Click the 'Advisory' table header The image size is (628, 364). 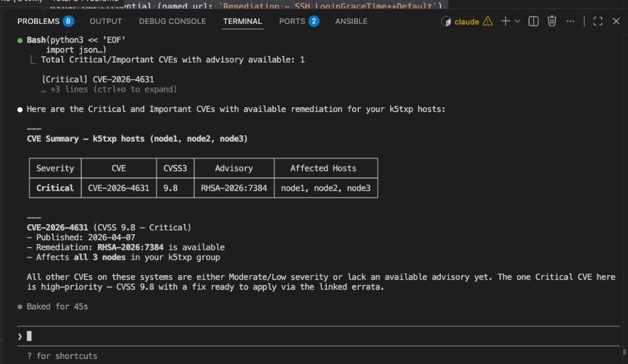[234, 169]
